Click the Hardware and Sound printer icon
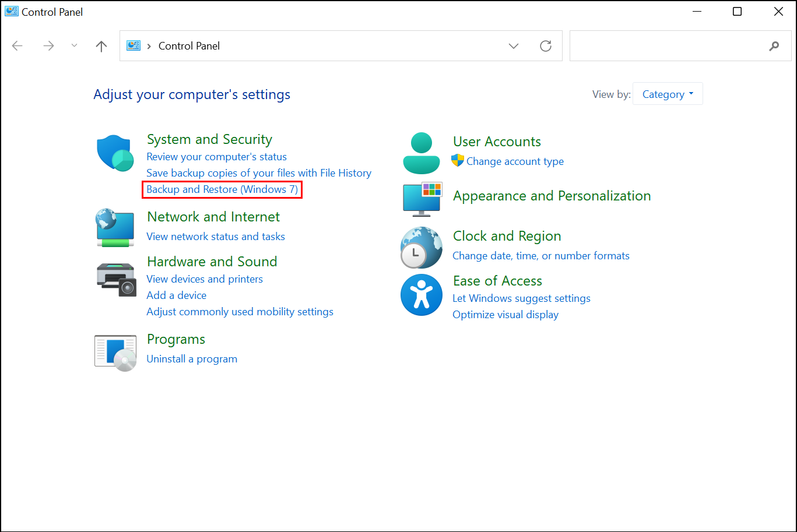 coord(115,279)
